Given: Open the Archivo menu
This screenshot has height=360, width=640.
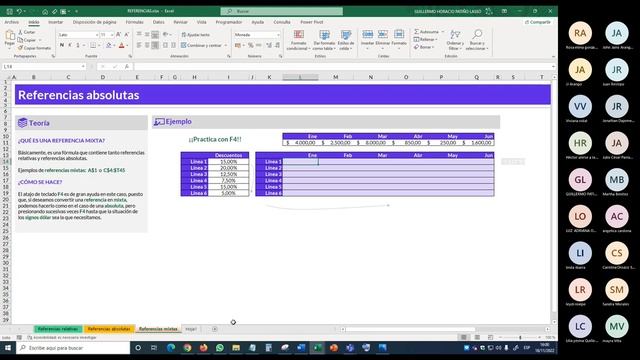Looking at the screenshot, I should click(x=11, y=22).
